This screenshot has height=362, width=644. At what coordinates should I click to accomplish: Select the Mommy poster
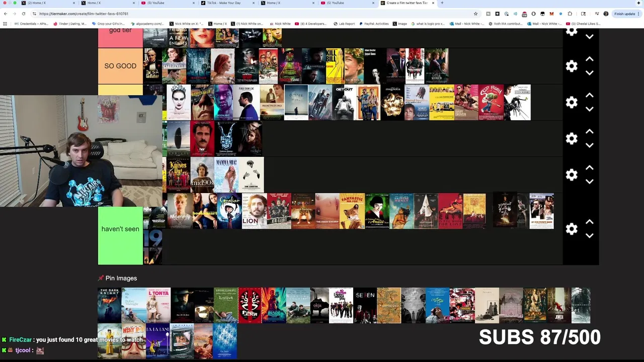pyautogui.click(x=180, y=211)
